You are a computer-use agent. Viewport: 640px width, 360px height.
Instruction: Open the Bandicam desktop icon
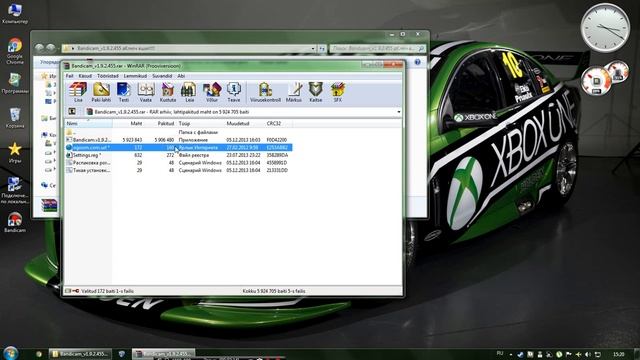click(x=15, y=222)
